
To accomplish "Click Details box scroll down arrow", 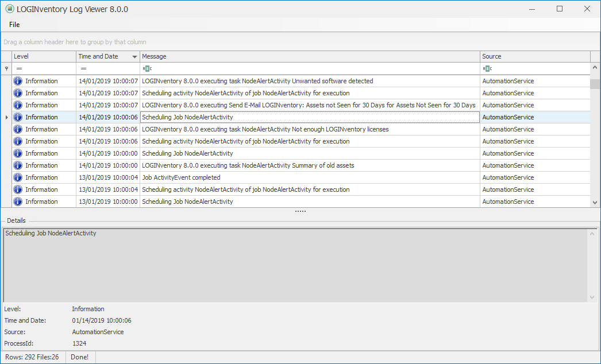I will click(x=592, y=297).
